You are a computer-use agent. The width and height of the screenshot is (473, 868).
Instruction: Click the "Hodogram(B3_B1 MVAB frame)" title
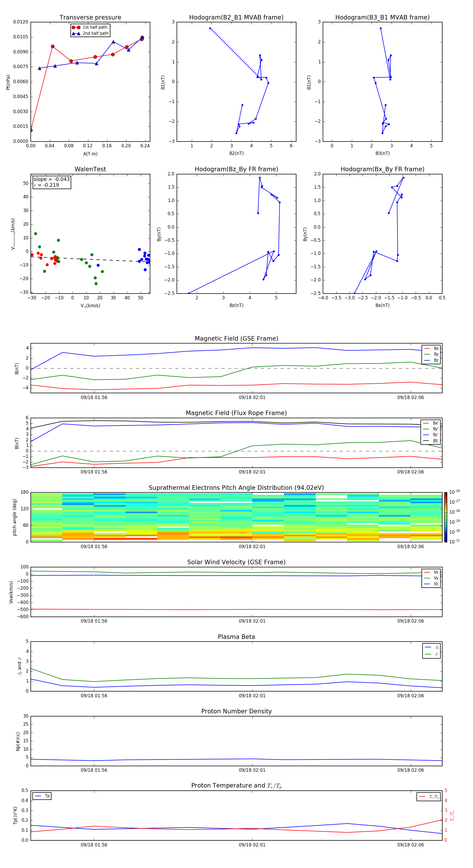(x=382, y=18)
